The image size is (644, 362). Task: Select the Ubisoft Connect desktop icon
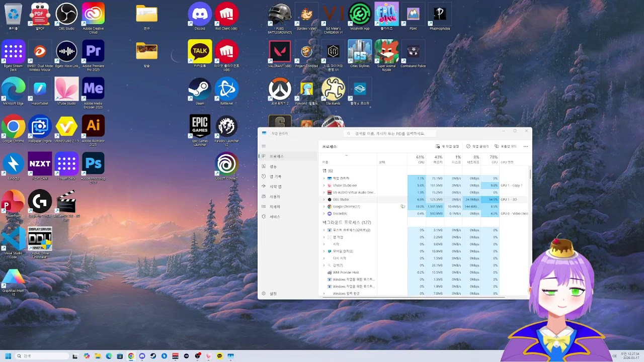226,166
